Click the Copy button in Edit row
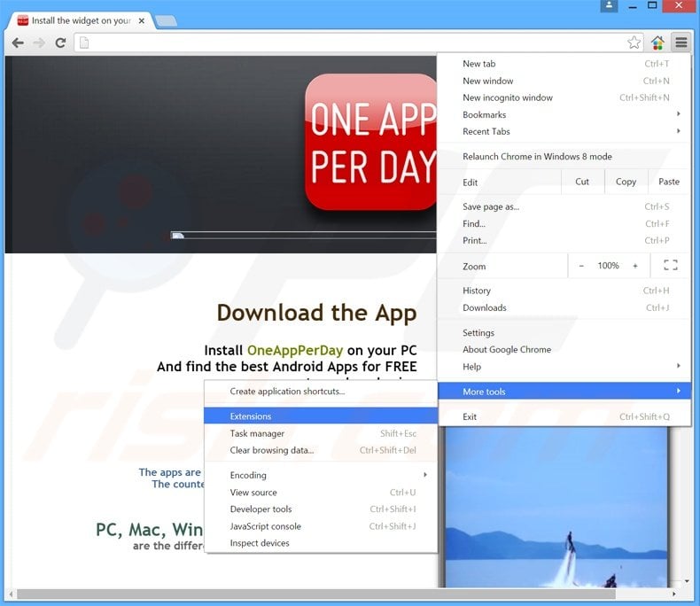The image size is (700, 606). pos(626,182)
